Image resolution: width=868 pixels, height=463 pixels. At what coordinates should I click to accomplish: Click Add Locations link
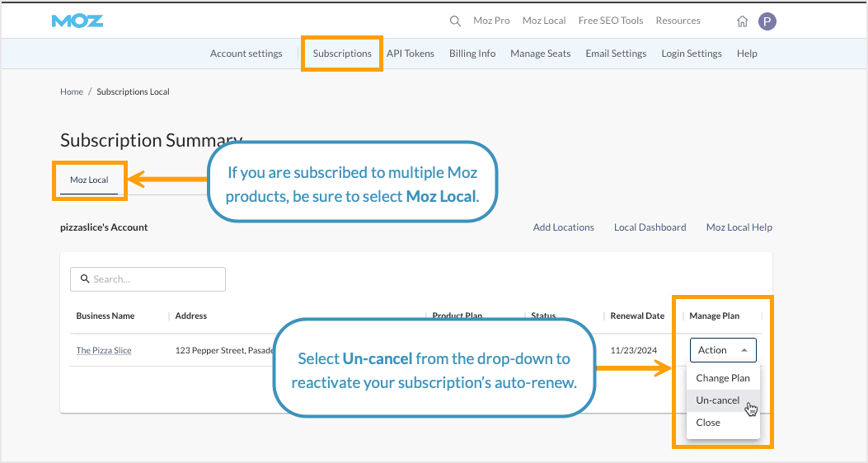563,227
